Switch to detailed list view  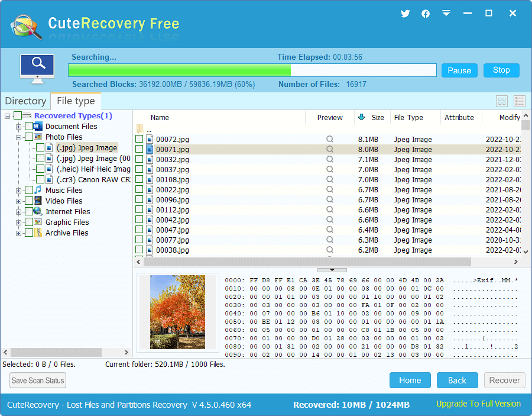coord(520,101)
